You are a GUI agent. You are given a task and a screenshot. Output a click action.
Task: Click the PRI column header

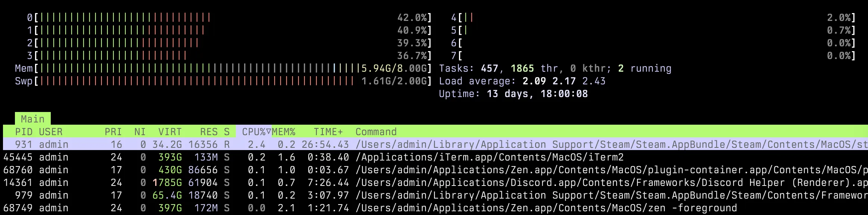113,132
